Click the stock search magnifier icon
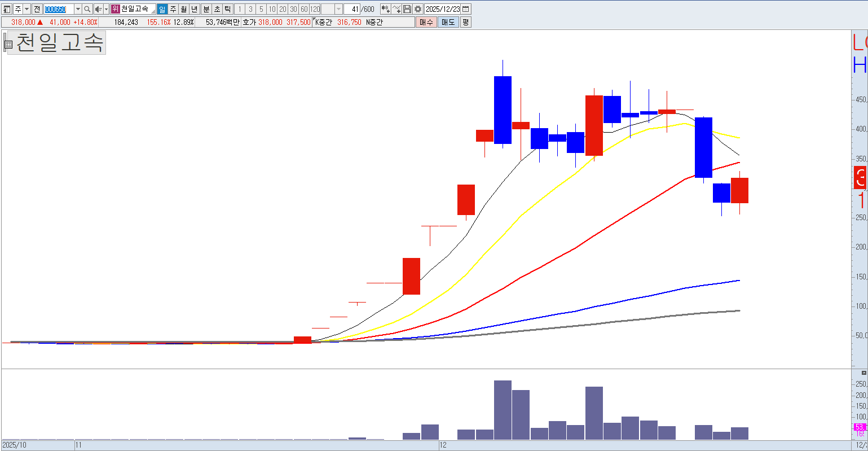 [x=87, y=9]
